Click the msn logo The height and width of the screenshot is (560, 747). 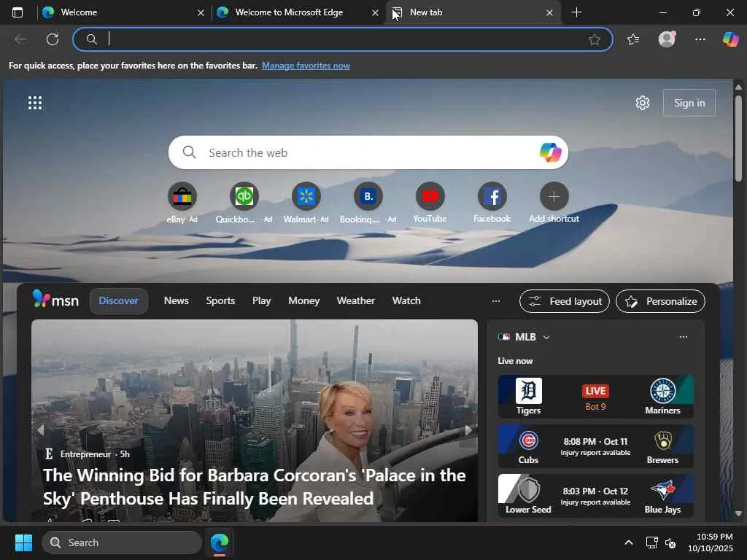55,300
